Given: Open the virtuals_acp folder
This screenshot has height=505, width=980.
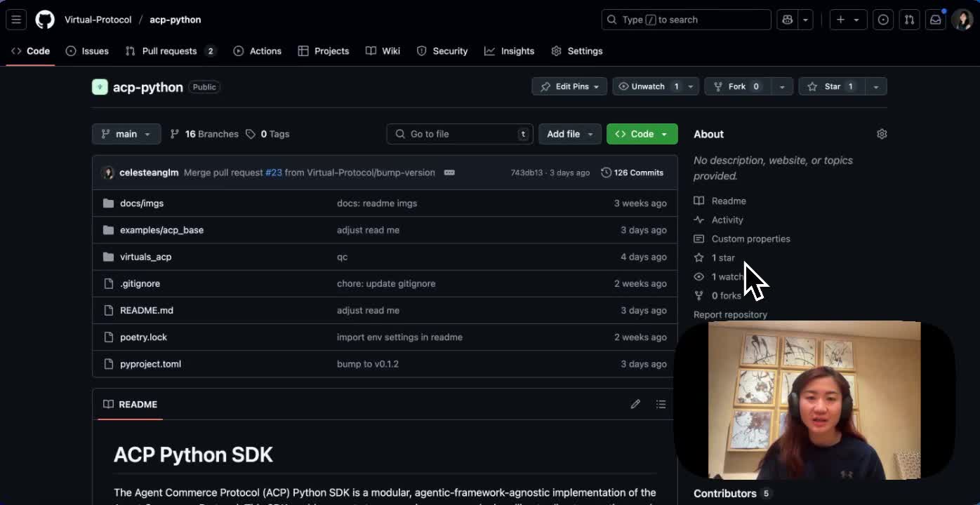Looking at the screenshot, I should [x=145, y=257].
